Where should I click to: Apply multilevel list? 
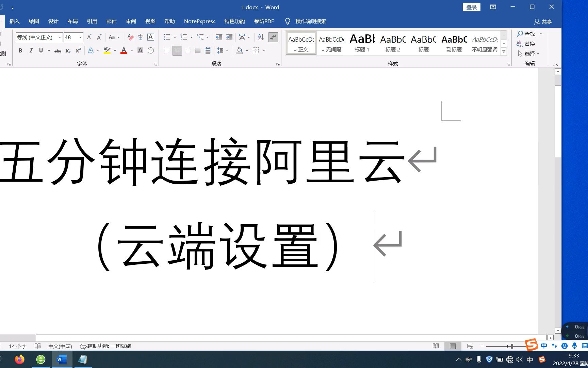(200, 37)
